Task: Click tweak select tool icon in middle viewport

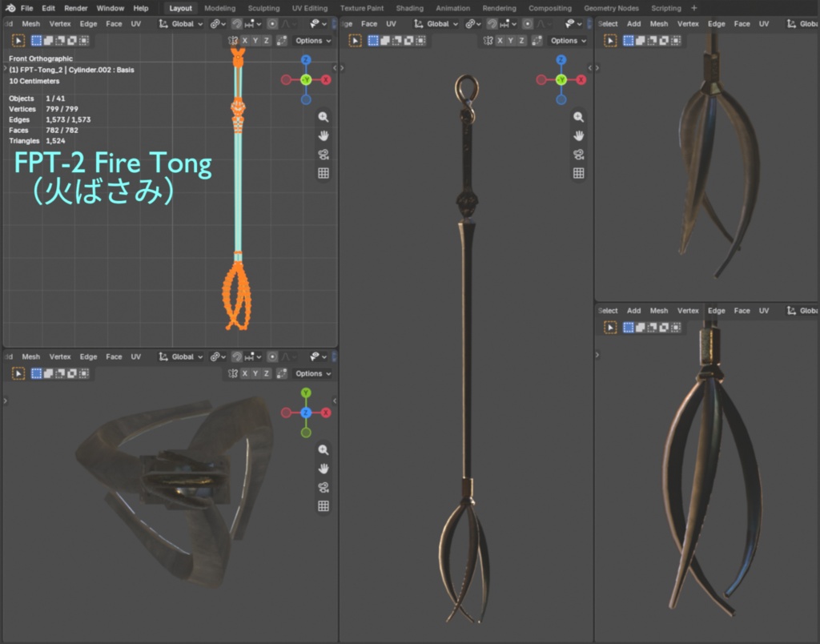Action: (x=355, y=40)
